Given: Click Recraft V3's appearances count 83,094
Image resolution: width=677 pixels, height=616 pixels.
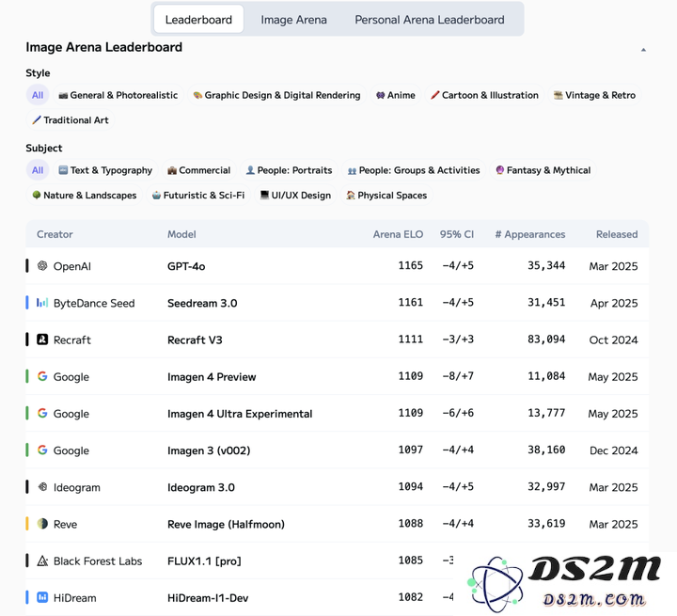Looking at the screenshot, I should pyautogui.click(x=546, y=340).
